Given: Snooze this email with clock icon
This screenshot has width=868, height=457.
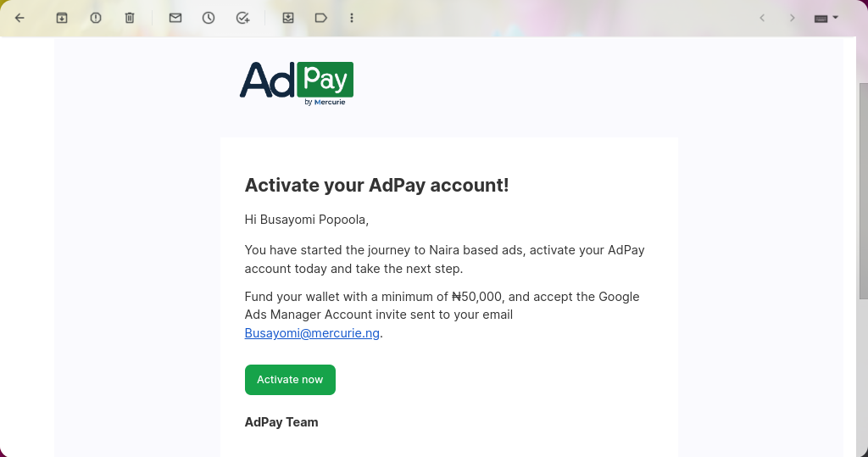Looking at the screenshot, I should [209, 18].
